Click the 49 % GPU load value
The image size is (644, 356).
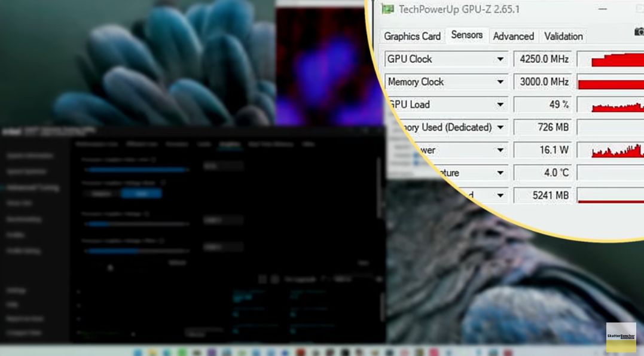pos(542,105)
